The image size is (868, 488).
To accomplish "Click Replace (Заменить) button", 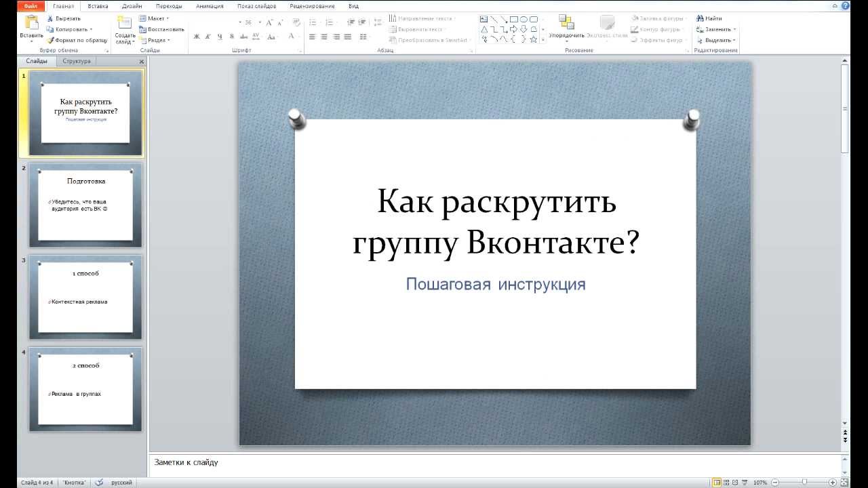I will [x=716, y=29].
